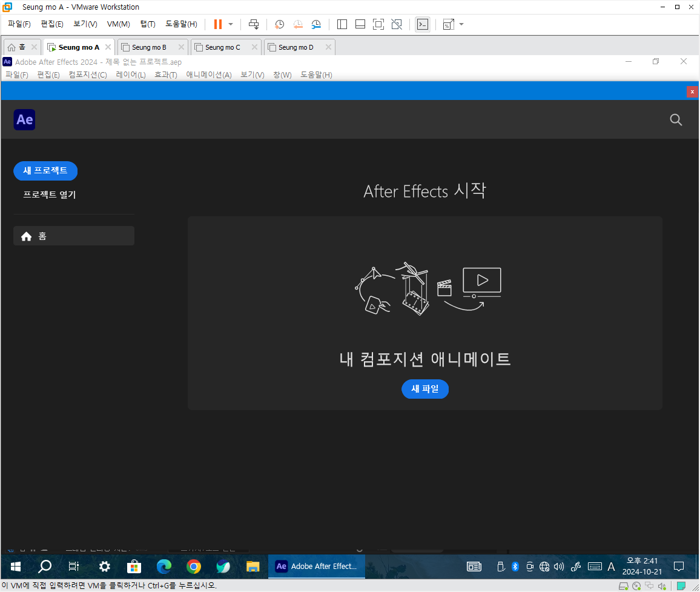Screen dimensions: 700x592
Task: Click the 프로젝트 열기 link
Action: (50, 195)
